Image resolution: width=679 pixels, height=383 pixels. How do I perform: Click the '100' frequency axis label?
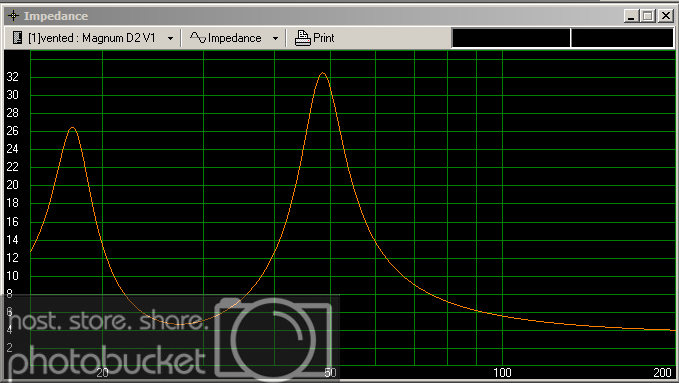point(502,373)
